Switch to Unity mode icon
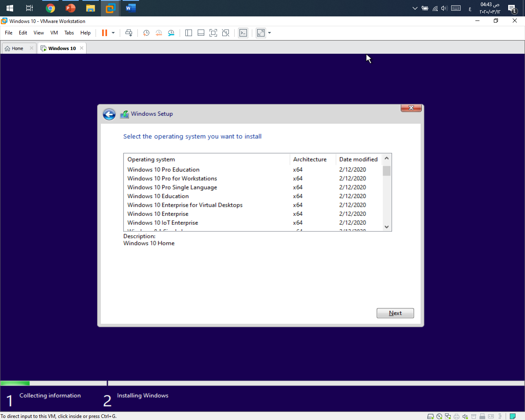 pos(226,33)
